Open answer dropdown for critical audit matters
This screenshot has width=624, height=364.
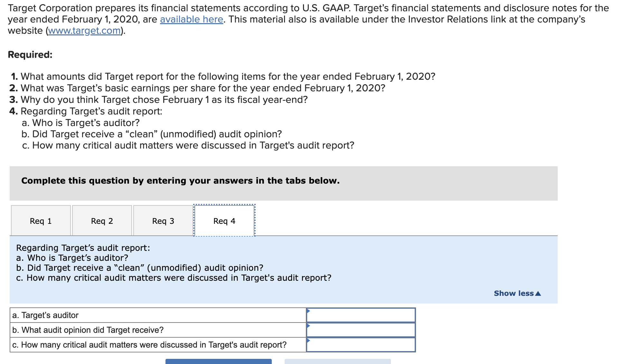coord(361,344)
